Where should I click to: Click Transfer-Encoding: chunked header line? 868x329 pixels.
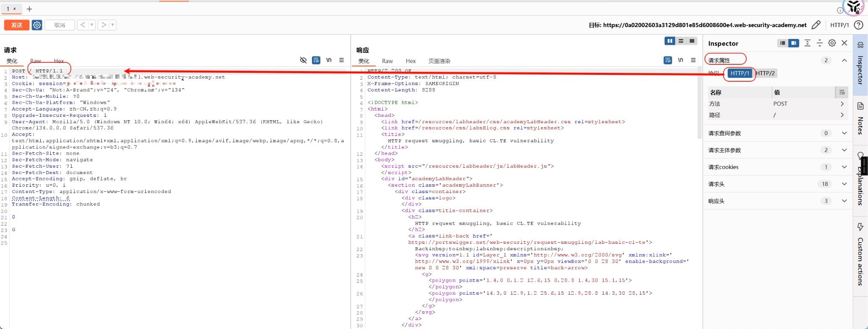[56, 204]
